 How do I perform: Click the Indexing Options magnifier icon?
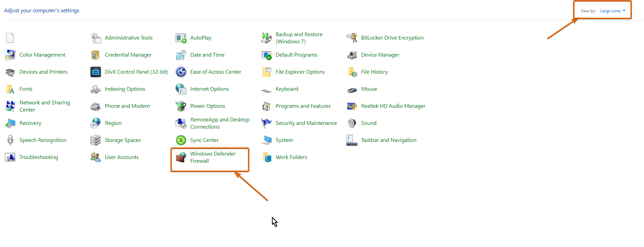(96, 89)
